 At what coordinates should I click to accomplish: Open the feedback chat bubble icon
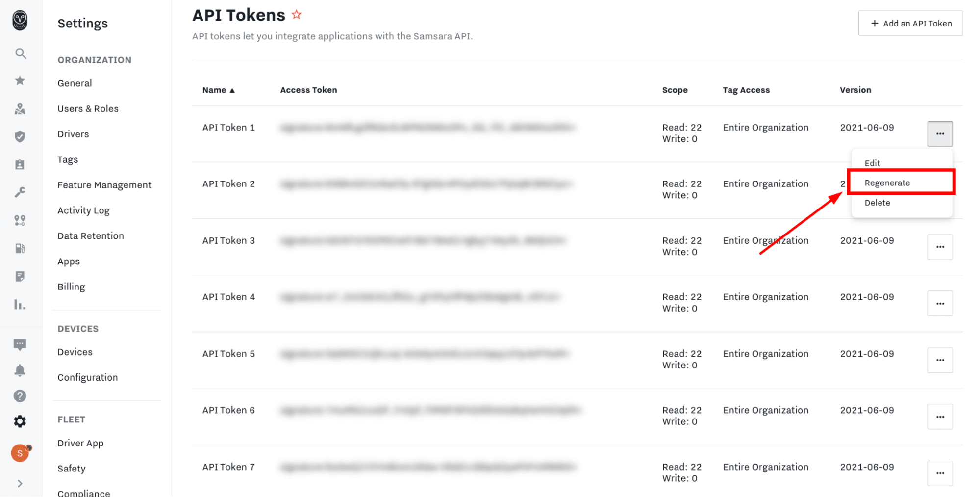(20, 344)
